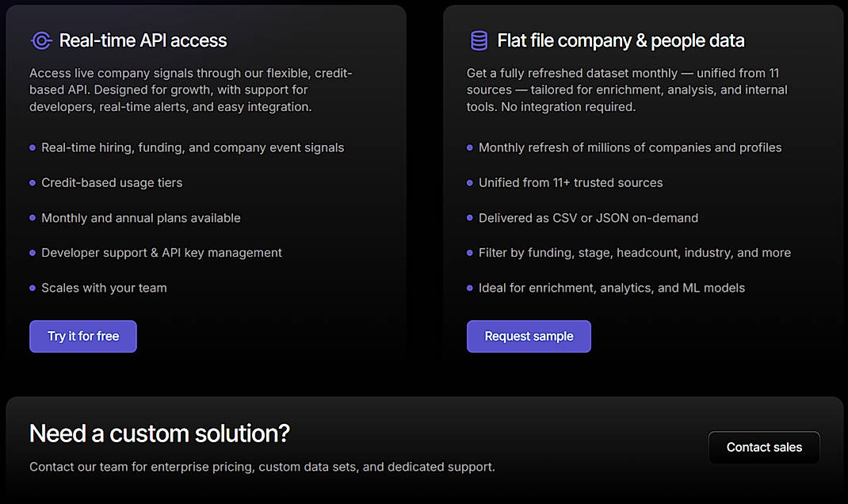Click the Contact sales button
848x504 pixels.
click(x=763, y=447)
